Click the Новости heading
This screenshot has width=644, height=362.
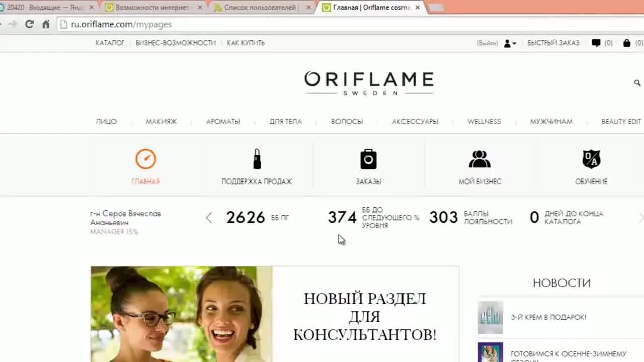pyautogui.click(x=561, y=283)
